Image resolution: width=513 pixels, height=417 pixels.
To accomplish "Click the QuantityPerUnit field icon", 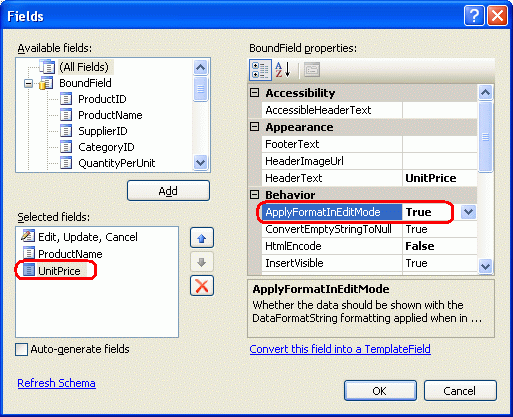I will (x=66, y=163).
